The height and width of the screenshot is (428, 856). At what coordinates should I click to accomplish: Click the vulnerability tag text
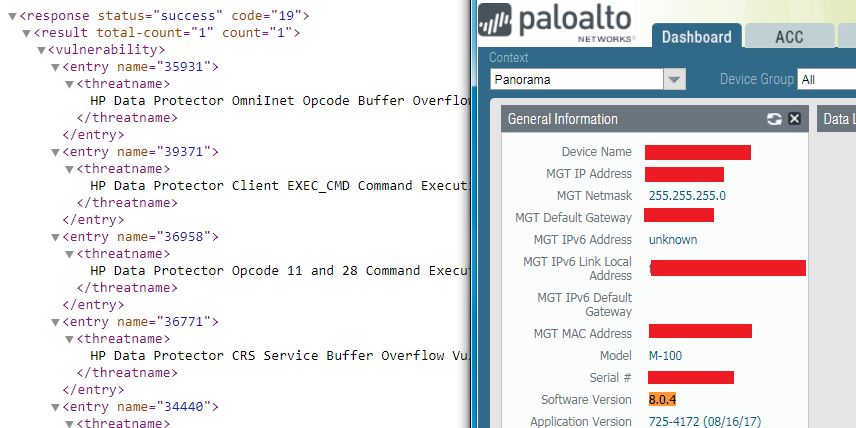coord(107,50)
